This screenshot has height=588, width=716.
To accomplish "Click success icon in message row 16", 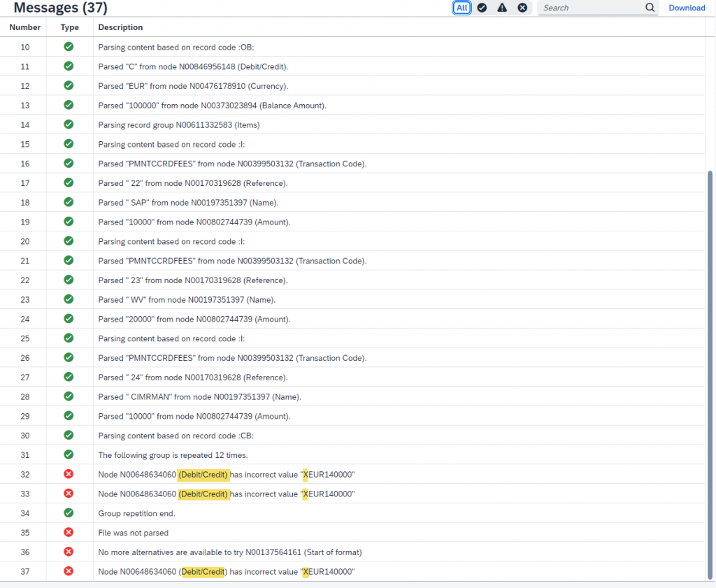I will (69, 163).
